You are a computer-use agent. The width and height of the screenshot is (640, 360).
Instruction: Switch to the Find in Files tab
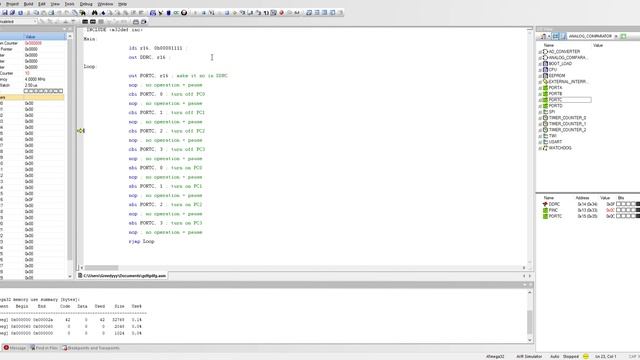tap(44, 348)
